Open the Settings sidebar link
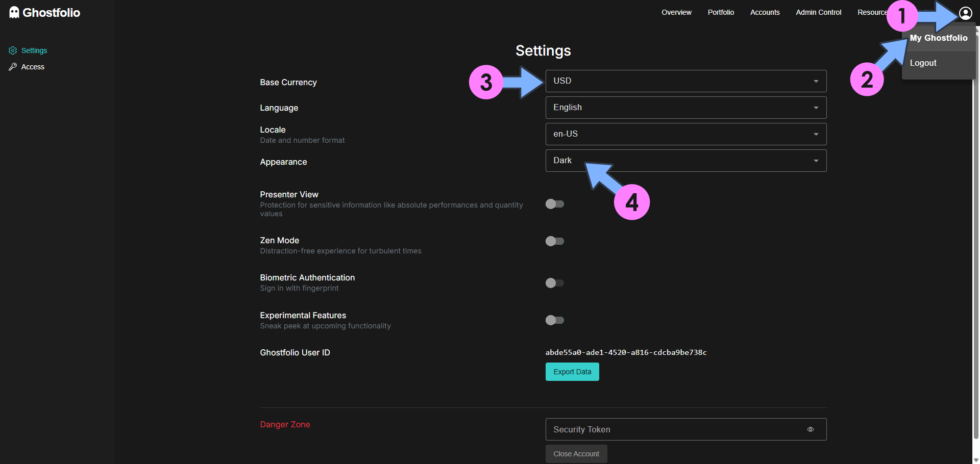The image size is (980, 464). pyautogui.click(x=34, y=50)
